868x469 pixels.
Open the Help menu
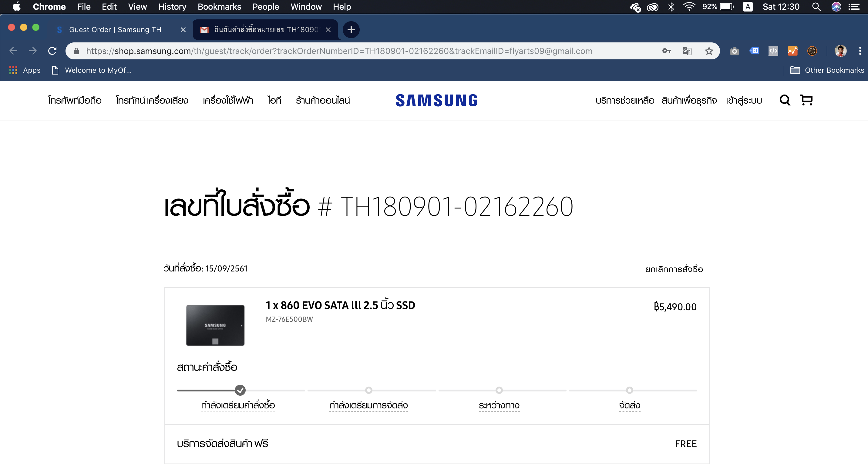coord(342,7)
